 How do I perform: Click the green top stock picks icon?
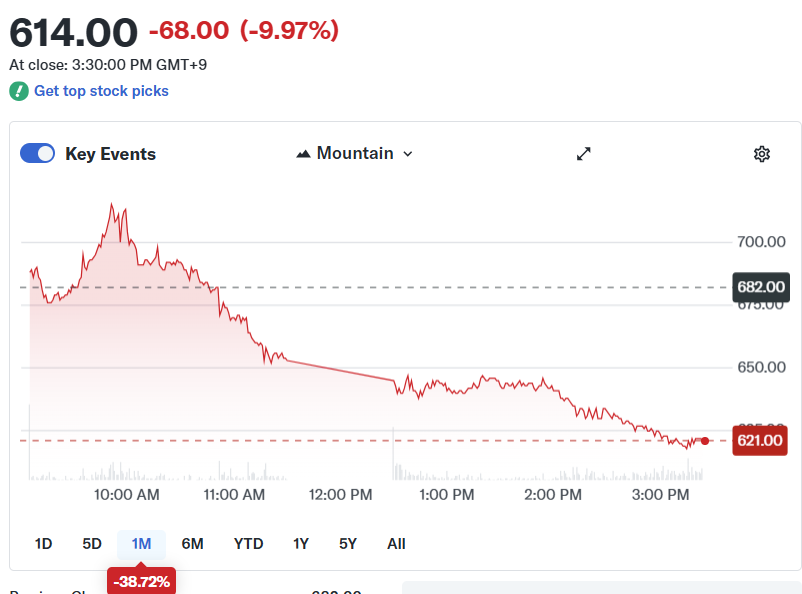tap(17, 91)
